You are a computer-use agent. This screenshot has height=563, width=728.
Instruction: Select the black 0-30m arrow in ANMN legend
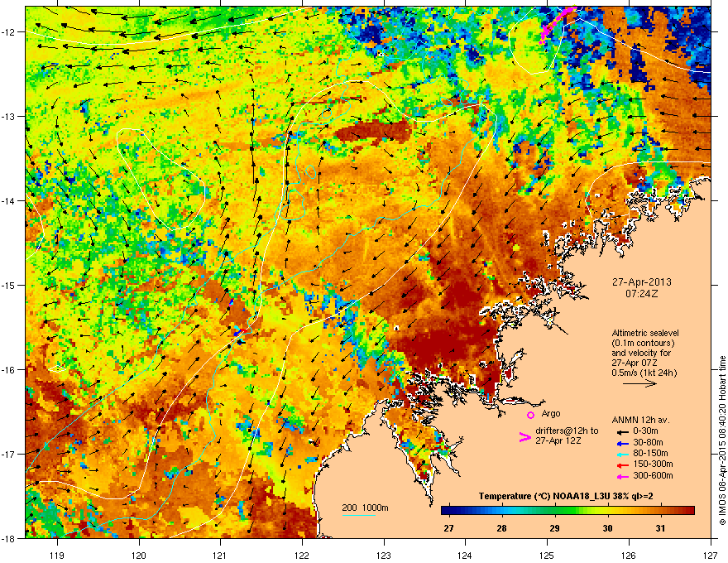click(623, 431)
